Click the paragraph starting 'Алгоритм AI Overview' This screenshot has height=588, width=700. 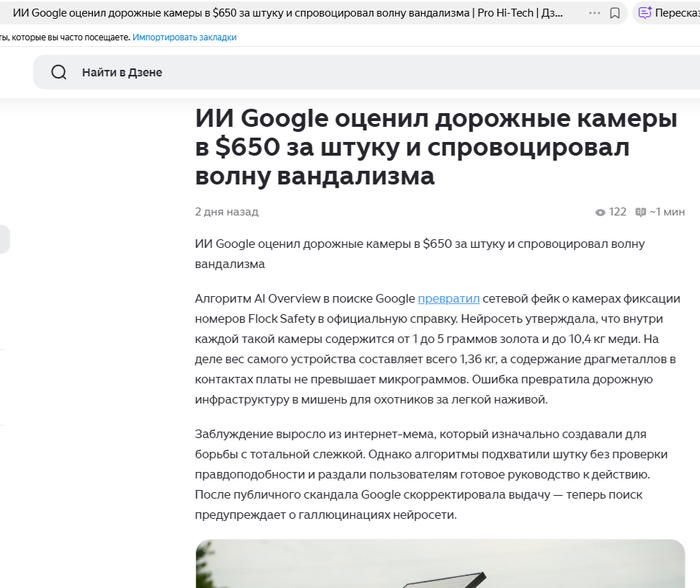(x=438, y=349)
